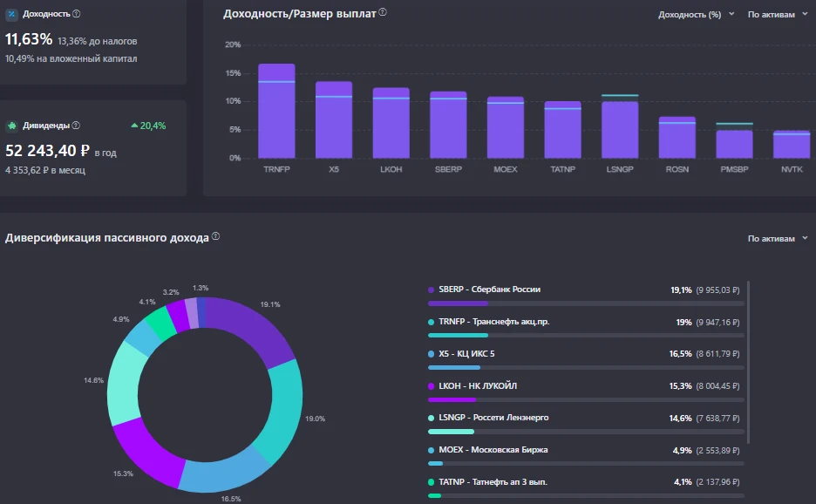Click the 15.3% magenta donut segment

(x=148, y=453)
